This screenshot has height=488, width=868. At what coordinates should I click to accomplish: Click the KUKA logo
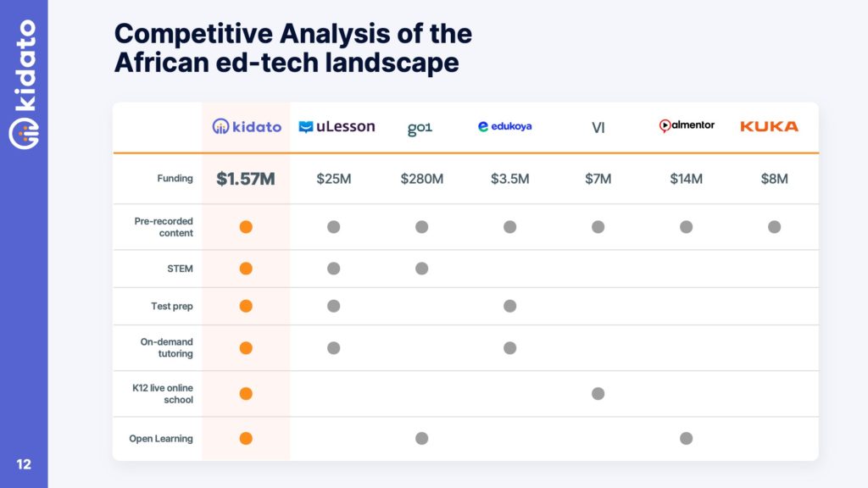[x=769, y=126]
